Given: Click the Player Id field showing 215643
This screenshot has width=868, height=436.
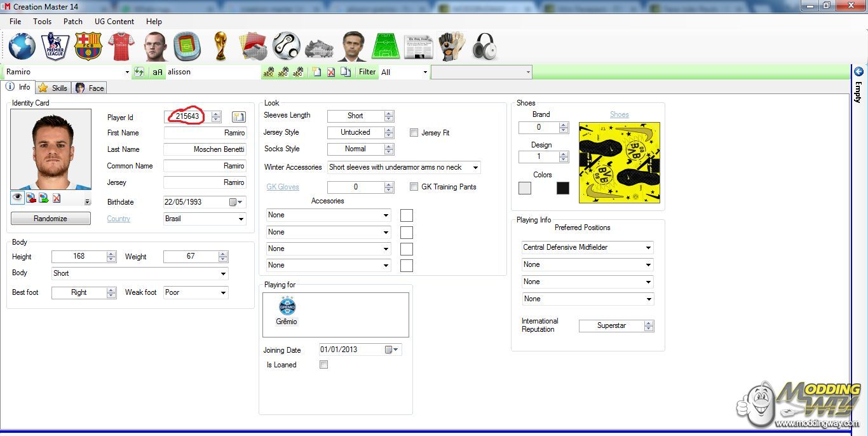Looking at the screenshot, I should pos(187,116).
